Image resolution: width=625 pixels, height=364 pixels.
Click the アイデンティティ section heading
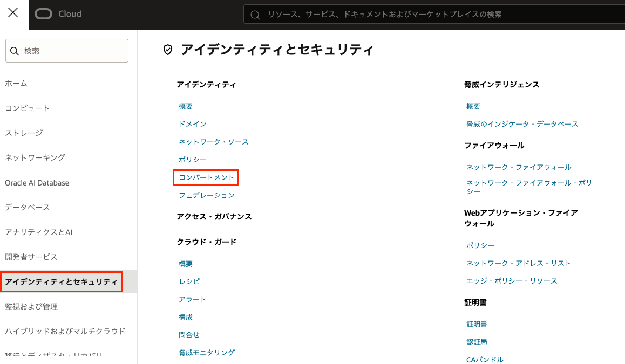coord(207,85)
